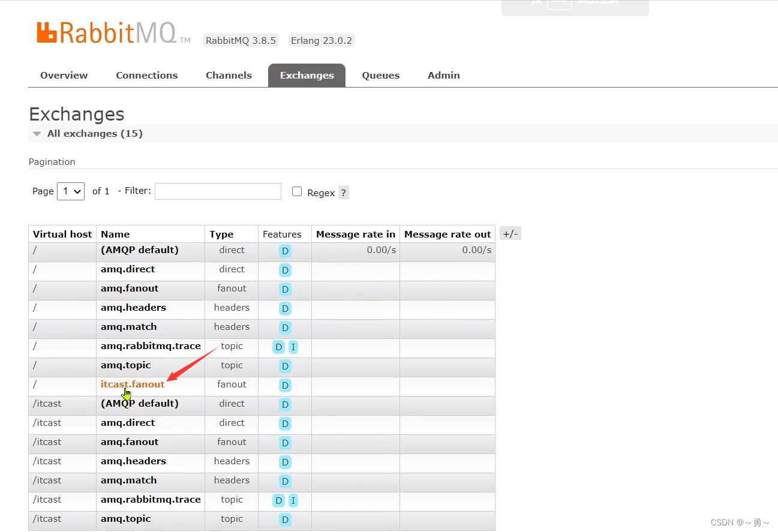Screen dimensions: 778x532
Task: Open the Overview tab
Action: (x=64, y=75)
